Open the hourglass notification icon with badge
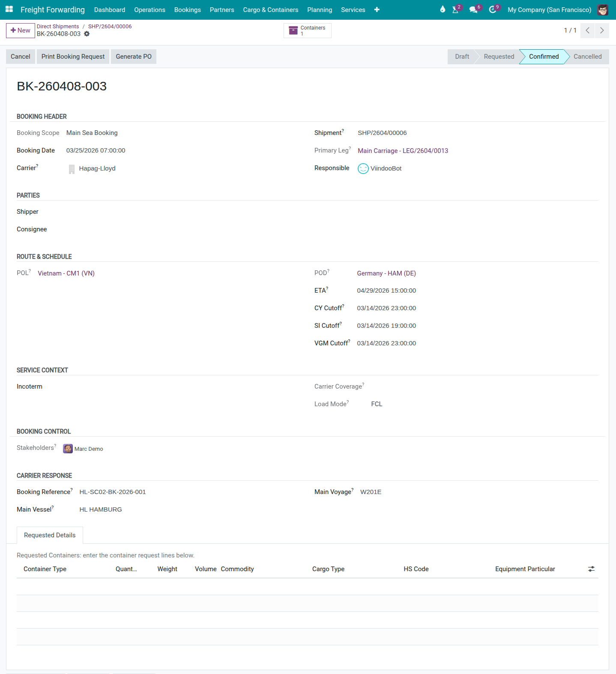The height and width of the screenshot is (674, 616). (455, 9)
